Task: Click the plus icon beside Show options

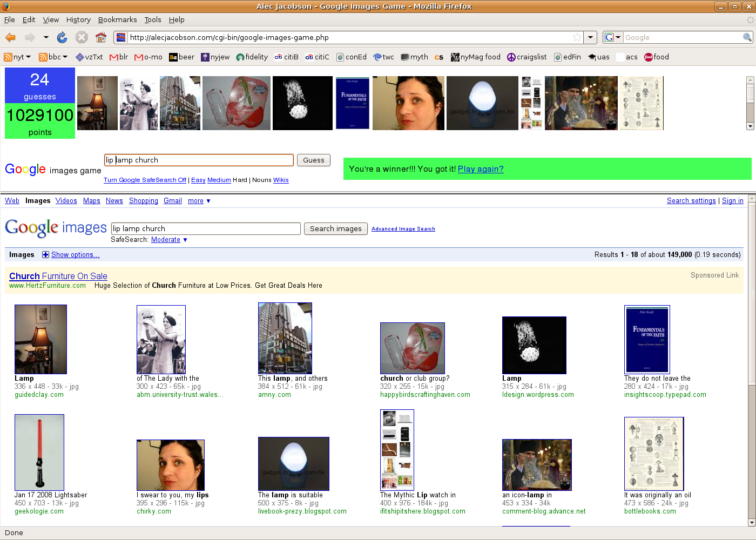Action: (45, 255)
